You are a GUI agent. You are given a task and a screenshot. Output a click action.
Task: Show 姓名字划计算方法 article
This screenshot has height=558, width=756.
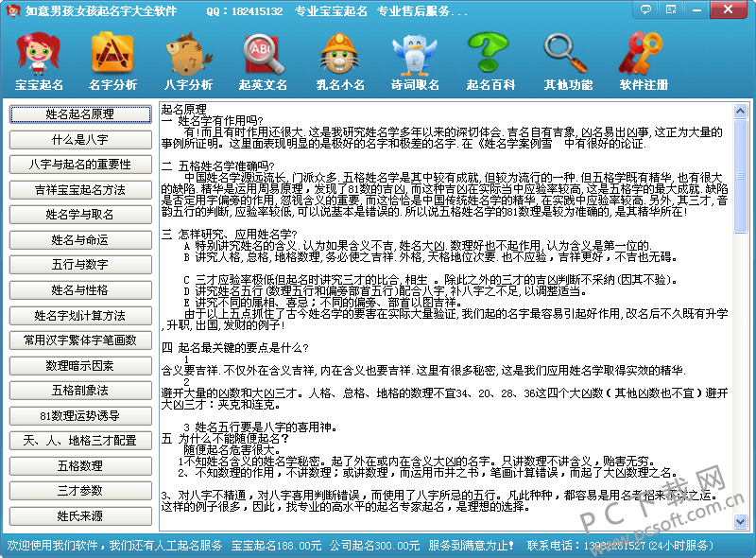[x=80, y=316]
